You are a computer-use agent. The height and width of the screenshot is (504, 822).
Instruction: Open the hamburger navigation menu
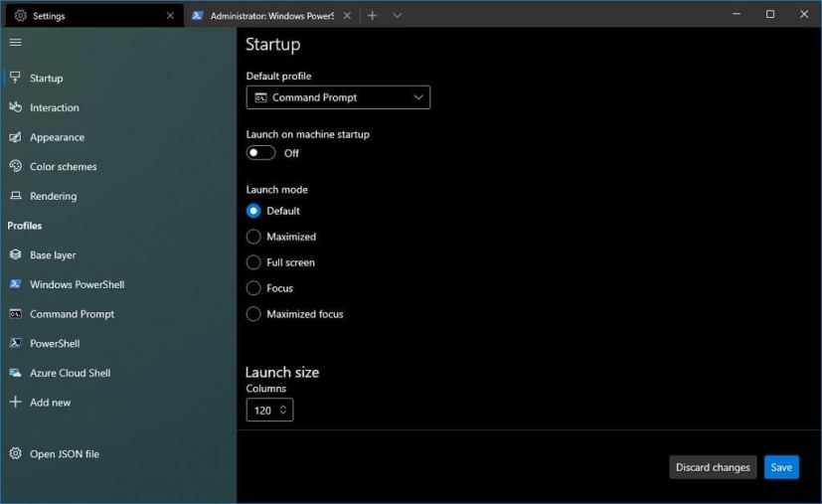(16, 42)
